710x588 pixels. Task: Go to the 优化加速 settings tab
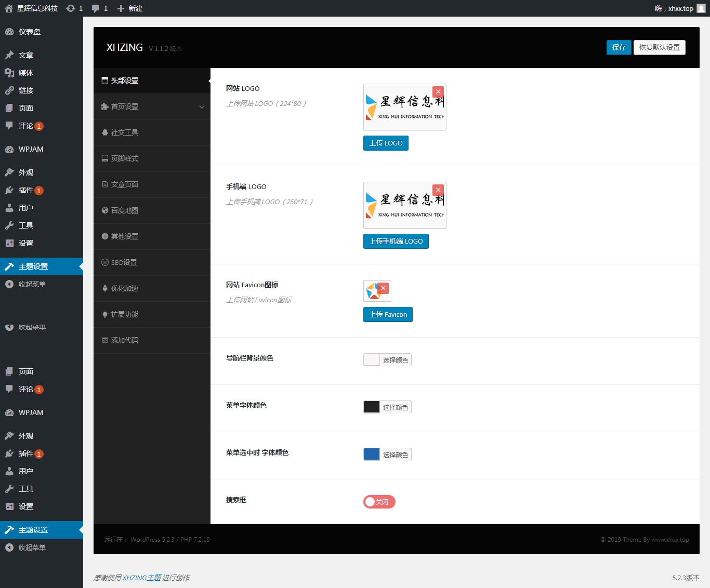coord(125,288)
